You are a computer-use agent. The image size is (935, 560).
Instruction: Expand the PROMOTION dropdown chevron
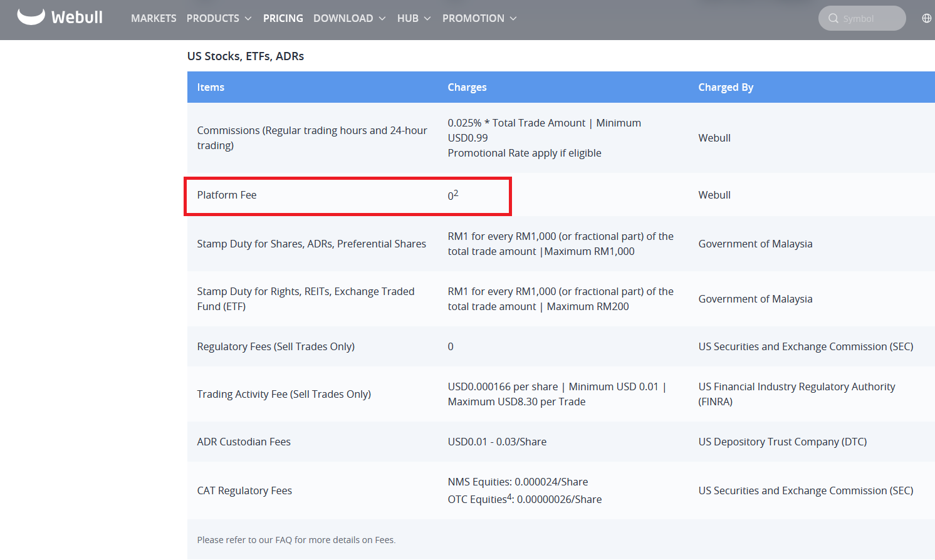click(x=513, y=19)
